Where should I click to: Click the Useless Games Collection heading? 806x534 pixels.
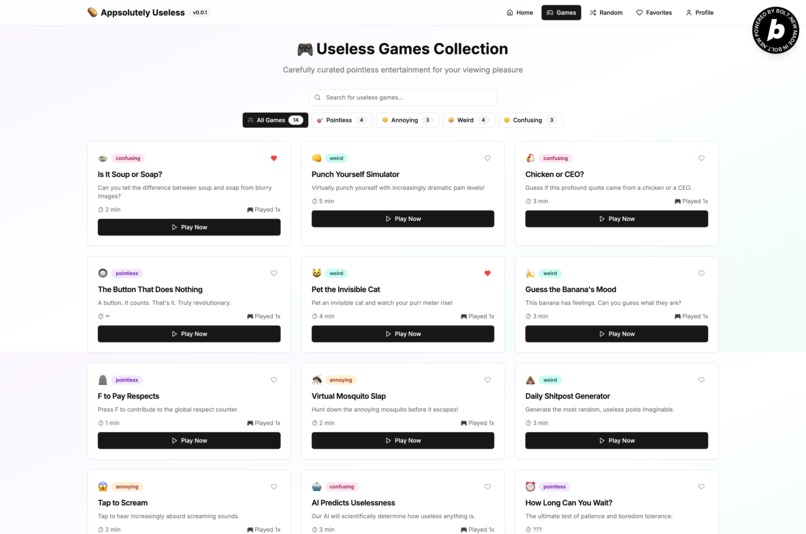point(412,49)
